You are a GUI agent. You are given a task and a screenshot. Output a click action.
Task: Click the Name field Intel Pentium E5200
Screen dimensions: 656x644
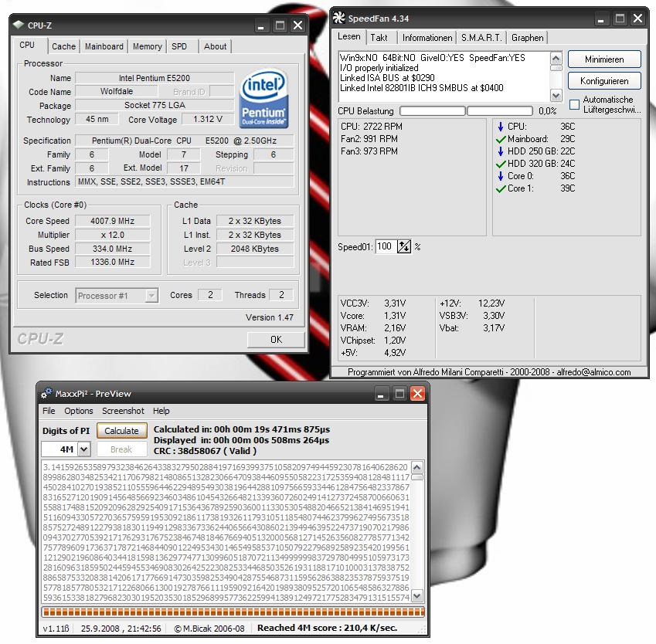(155, 78)
